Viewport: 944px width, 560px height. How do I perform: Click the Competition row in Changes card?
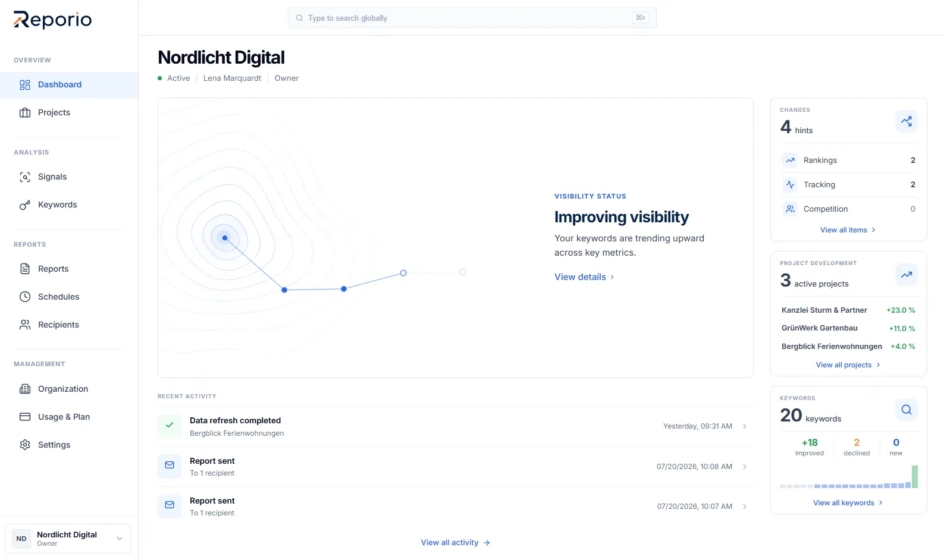(849, 209)
